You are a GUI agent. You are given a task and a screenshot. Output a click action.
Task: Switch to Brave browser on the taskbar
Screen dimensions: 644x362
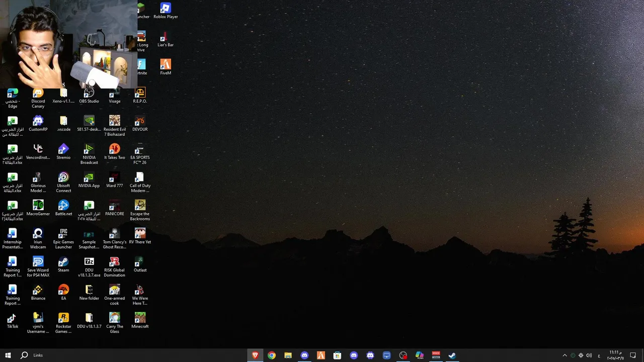tap(255, 355)
